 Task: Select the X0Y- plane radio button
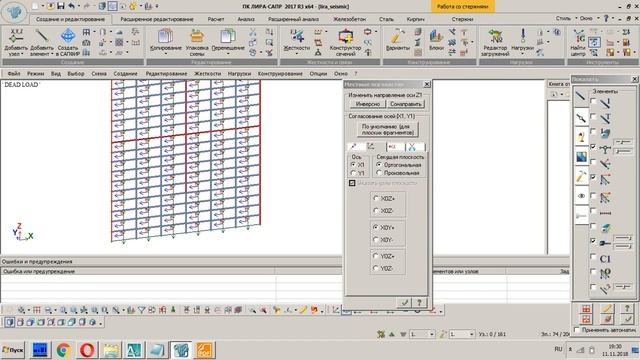[x=376, y=240]
